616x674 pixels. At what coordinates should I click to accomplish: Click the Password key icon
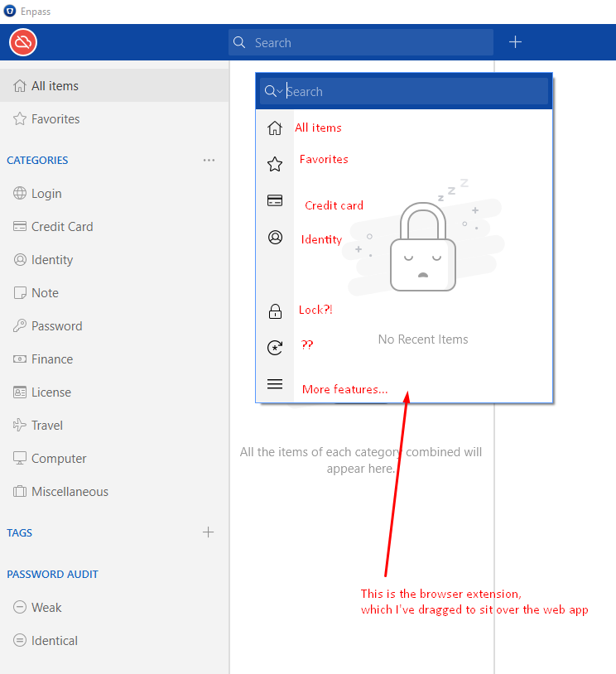tap(19, 325)
